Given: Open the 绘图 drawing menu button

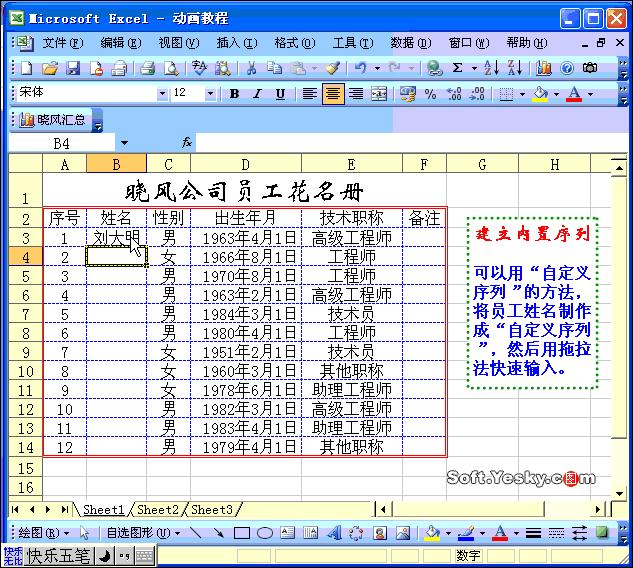Looking at the screenshot, I should click(43, 533).
